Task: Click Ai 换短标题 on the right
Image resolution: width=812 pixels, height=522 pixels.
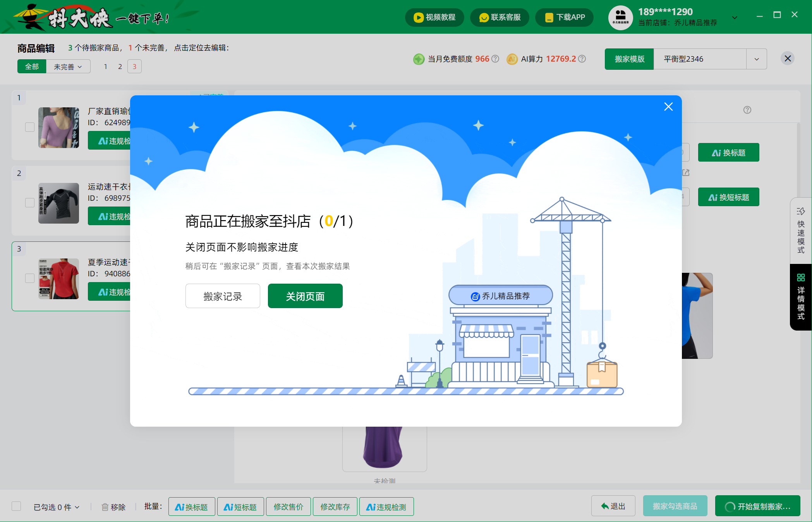Action: point(728,197)
